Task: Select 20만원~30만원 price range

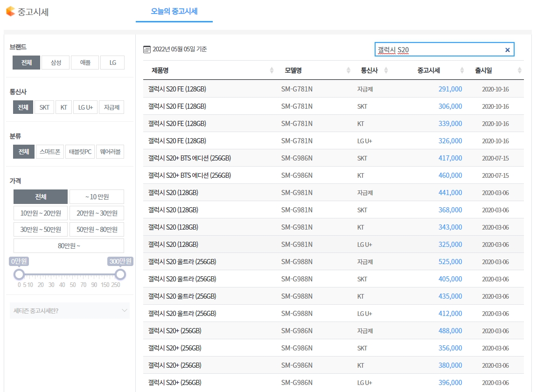Action: point(97,213)
